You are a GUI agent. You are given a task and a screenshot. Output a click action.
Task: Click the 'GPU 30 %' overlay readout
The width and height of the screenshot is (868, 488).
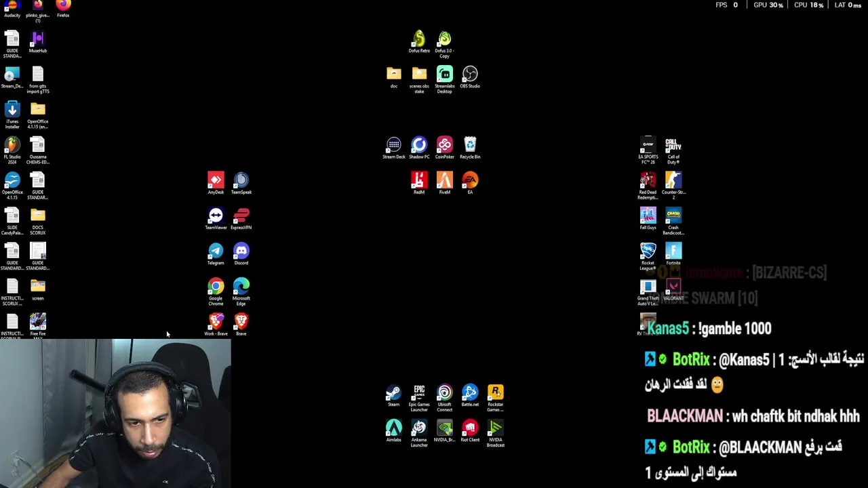(x=768, y=5)
